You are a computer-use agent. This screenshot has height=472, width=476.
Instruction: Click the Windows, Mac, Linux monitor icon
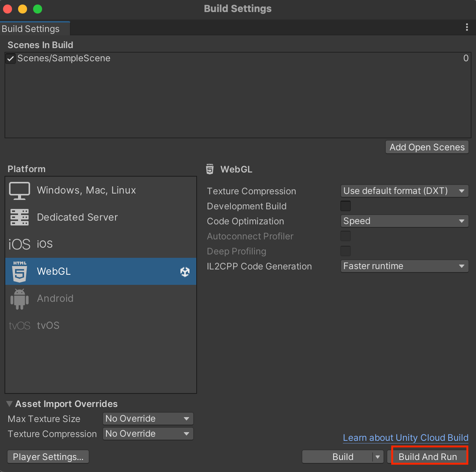click(x=20, y=191)
